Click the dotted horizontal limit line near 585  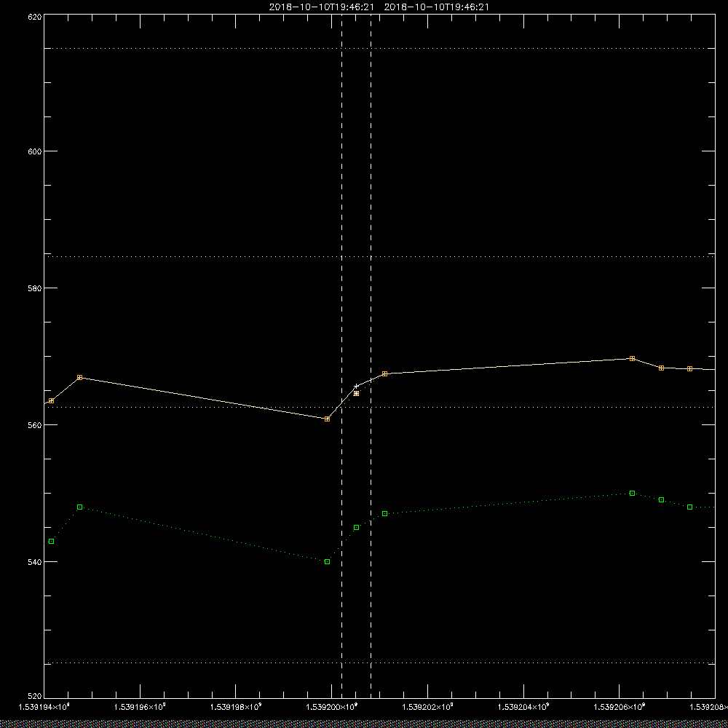(x=379, y=256)
